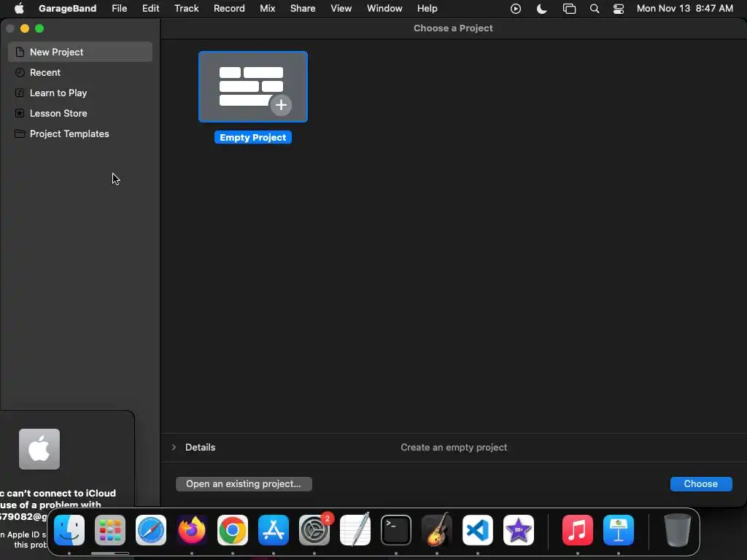Open Terminal from the Dock
Image resolution: width=747 pixels, height=560 pixels.
tap(396, 530)
